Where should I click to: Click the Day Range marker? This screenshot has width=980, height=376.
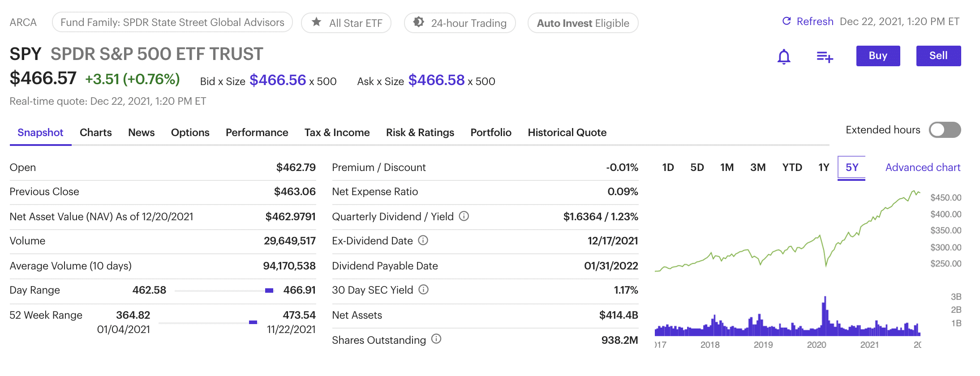tap(269, 291)
